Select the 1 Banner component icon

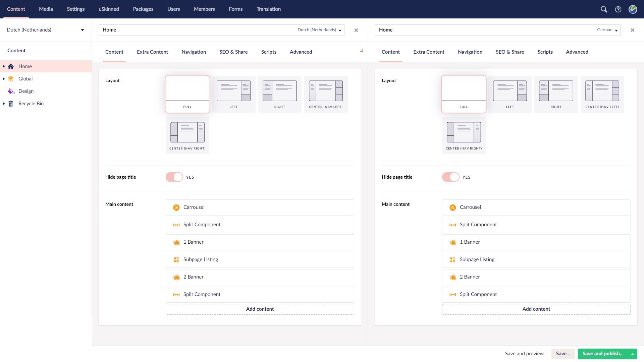[x=176, y=242]
